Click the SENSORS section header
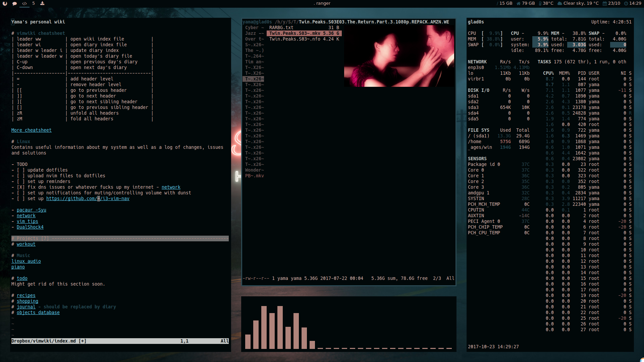 [x=477, y=159]
